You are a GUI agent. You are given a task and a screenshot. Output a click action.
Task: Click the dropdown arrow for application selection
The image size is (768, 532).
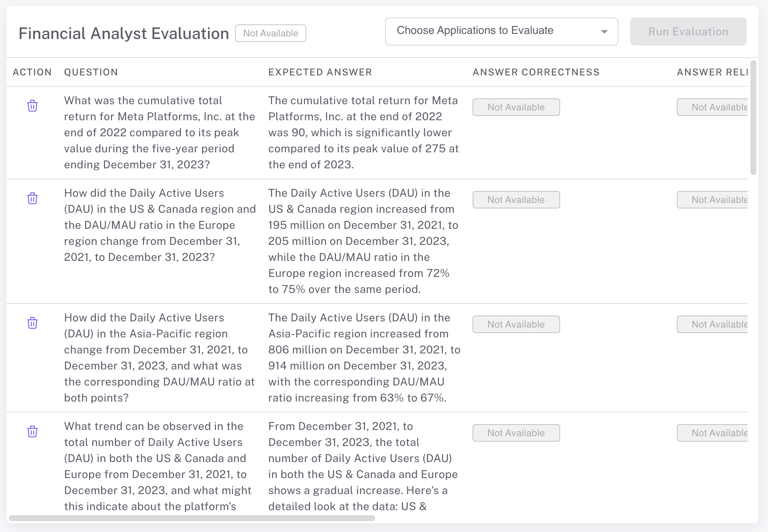(x=604, y=32)
